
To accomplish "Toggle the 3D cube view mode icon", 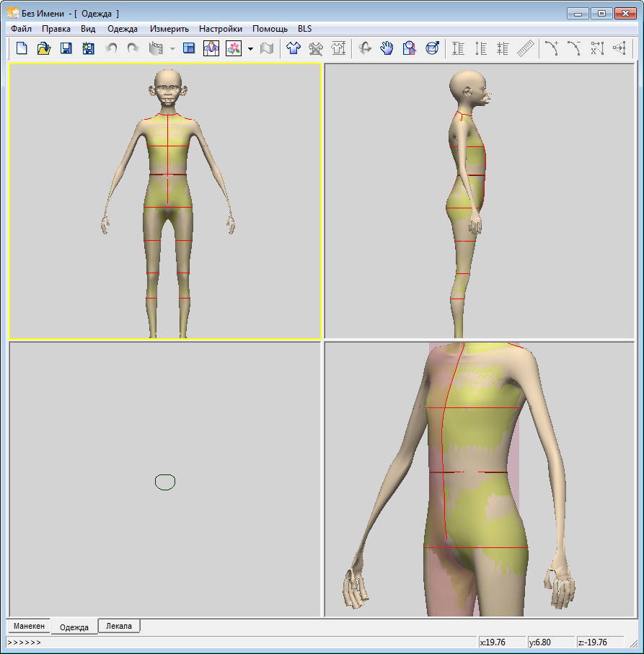I will point(432,48).
